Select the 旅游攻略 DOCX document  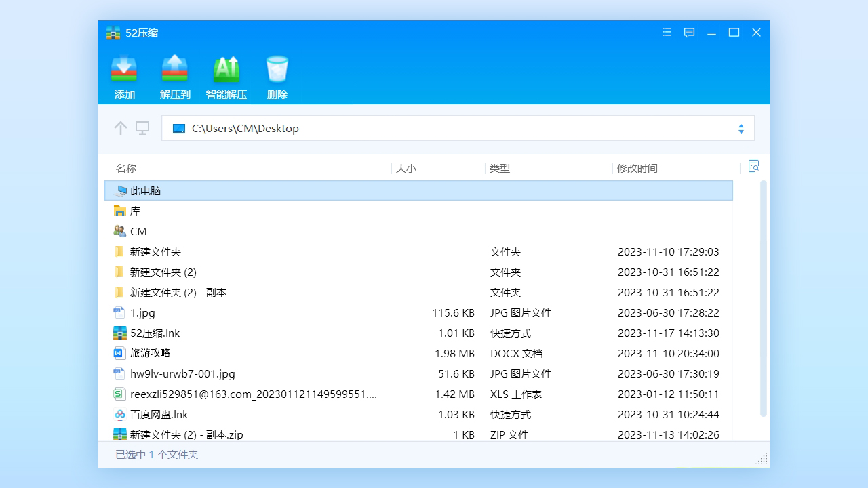point(150,353)
